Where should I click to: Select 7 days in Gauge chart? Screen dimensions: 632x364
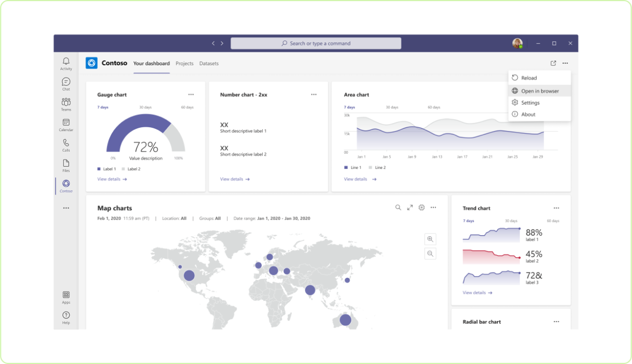[x=103, y=107]
